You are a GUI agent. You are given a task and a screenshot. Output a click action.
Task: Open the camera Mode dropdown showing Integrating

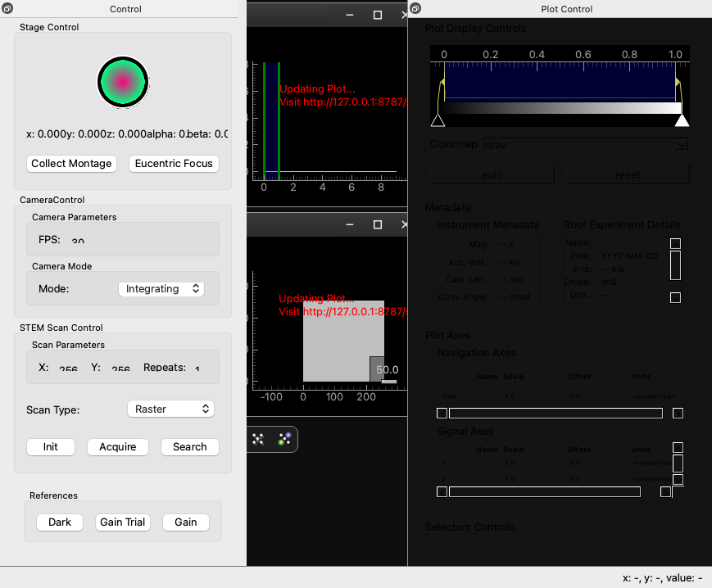[161, 289]
